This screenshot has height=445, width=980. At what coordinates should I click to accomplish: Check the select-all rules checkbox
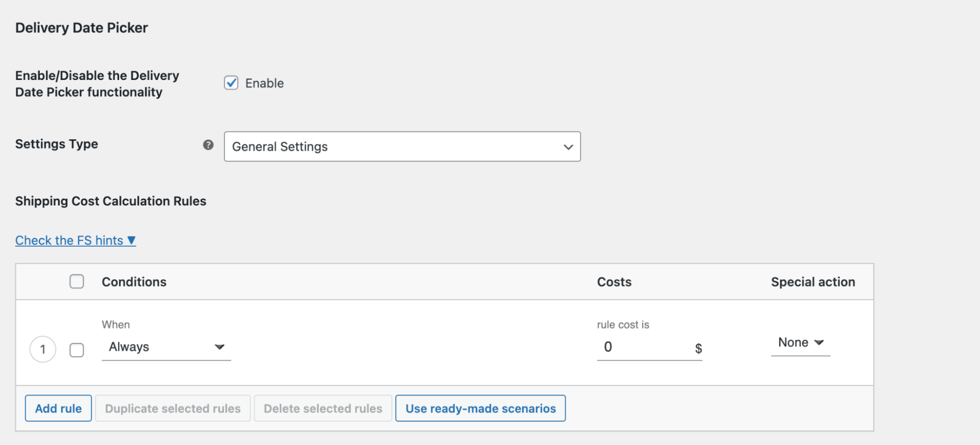76,281
